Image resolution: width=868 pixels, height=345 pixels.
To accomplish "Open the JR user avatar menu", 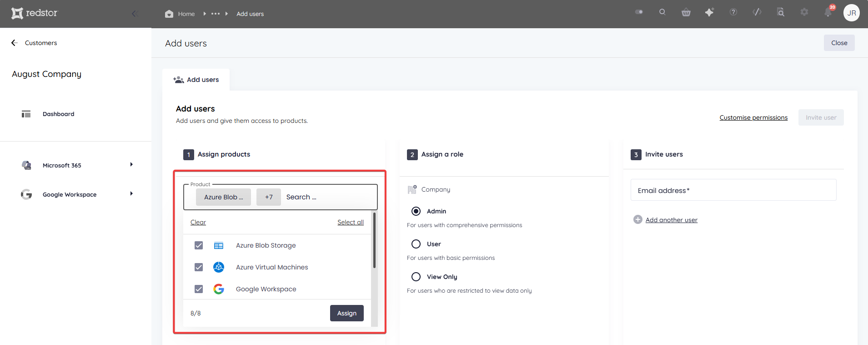I will pyautogui.click(x=852, y=13).
